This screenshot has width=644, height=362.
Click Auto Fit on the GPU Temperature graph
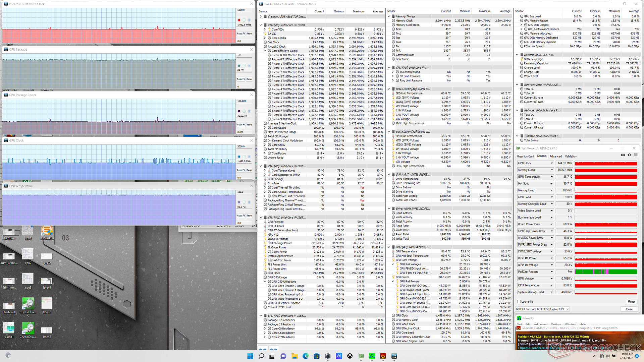241,216
